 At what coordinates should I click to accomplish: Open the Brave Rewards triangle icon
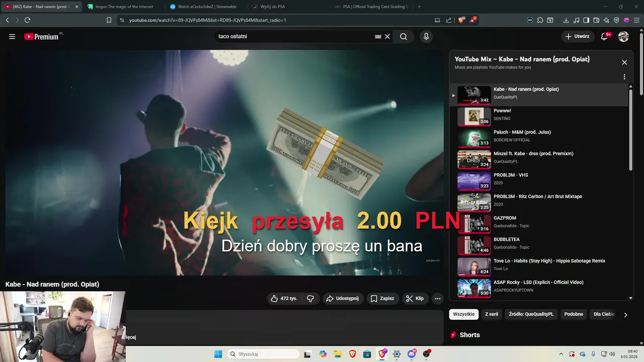click(x=473, y=20)
